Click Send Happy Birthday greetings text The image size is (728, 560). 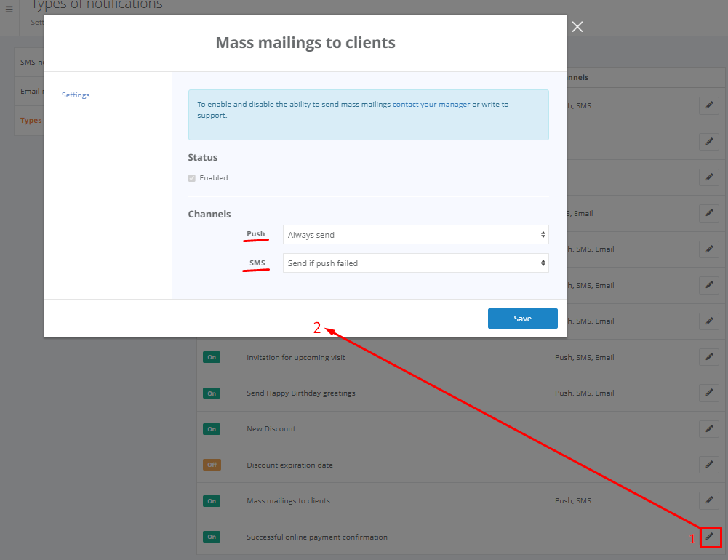click(301, 393)
